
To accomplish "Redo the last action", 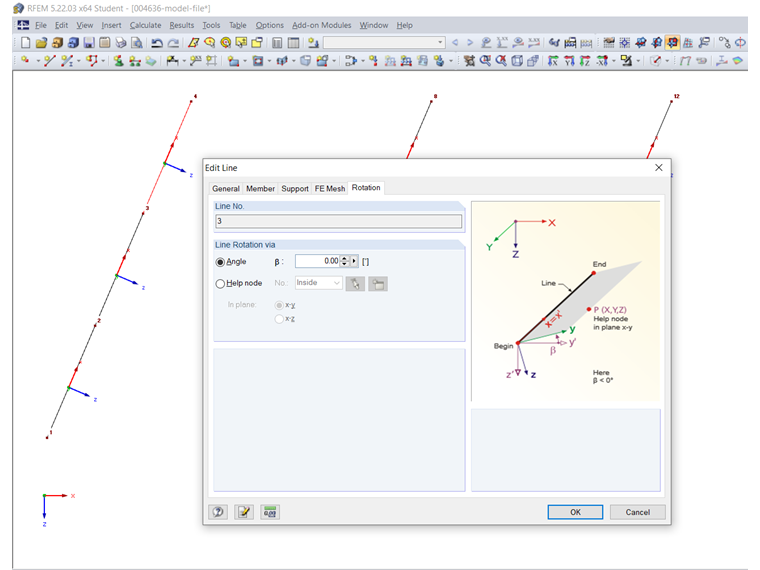I will point(173,43).
